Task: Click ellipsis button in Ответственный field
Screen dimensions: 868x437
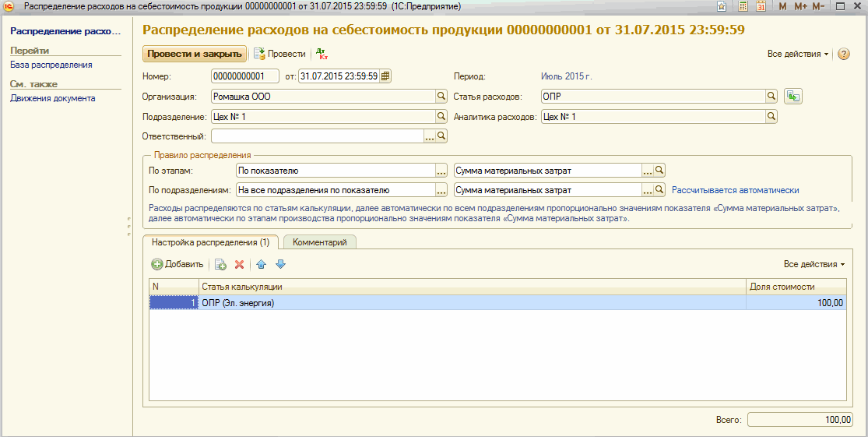Action: (x=430, y=136)
